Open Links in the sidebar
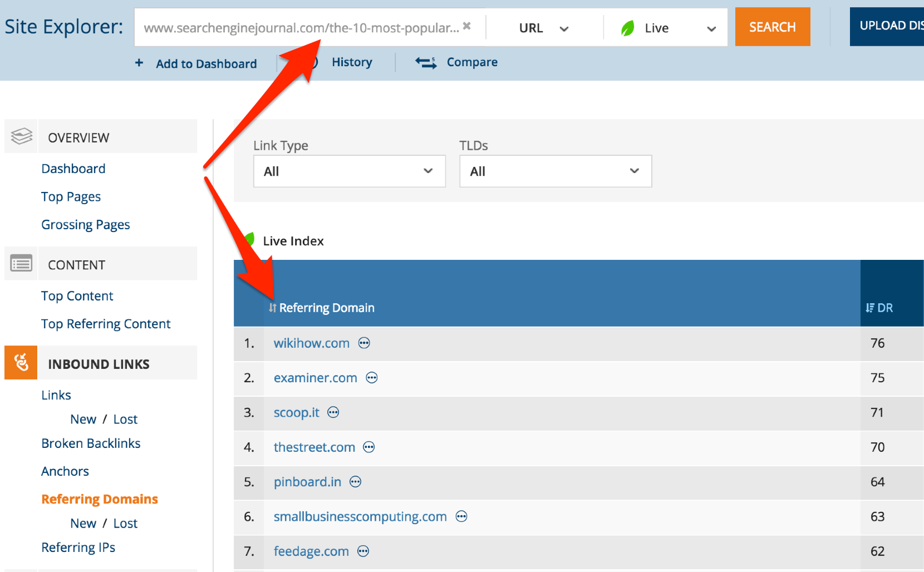The image size is (924, 572). coord(56,395)
